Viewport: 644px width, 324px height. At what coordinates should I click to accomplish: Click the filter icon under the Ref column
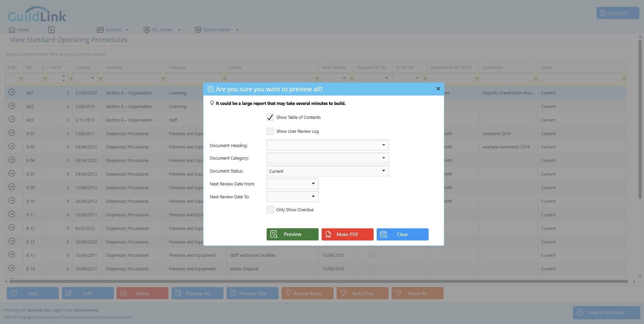(x=45, y=79)
